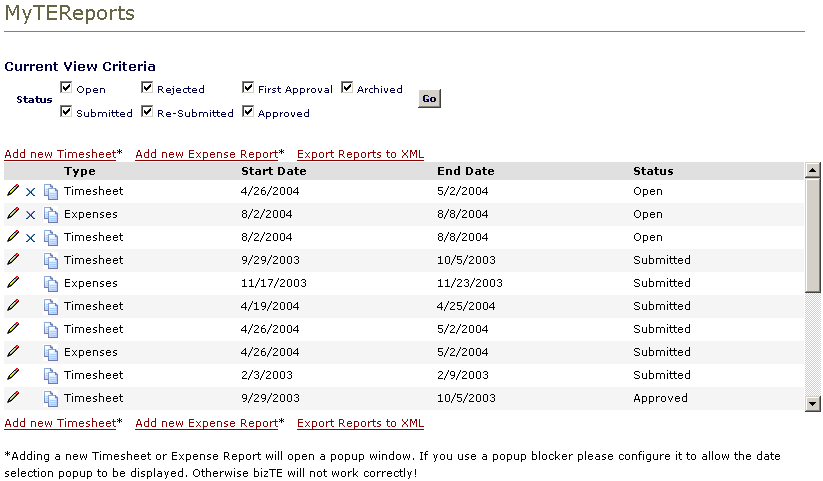Click top Export Reports to XML link
Image resolution: width=823 pixels, height=481 pixels.
(x=360, y=154)
